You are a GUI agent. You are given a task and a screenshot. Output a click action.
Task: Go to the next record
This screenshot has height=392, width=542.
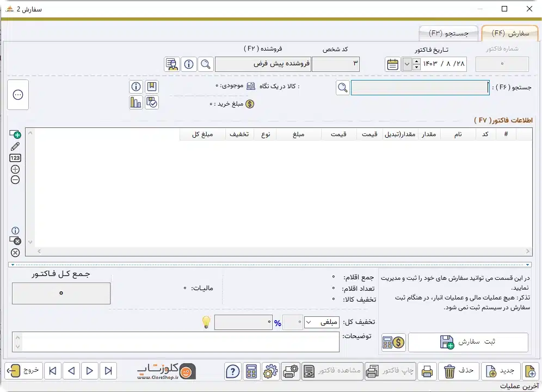(x=90, y=371)
